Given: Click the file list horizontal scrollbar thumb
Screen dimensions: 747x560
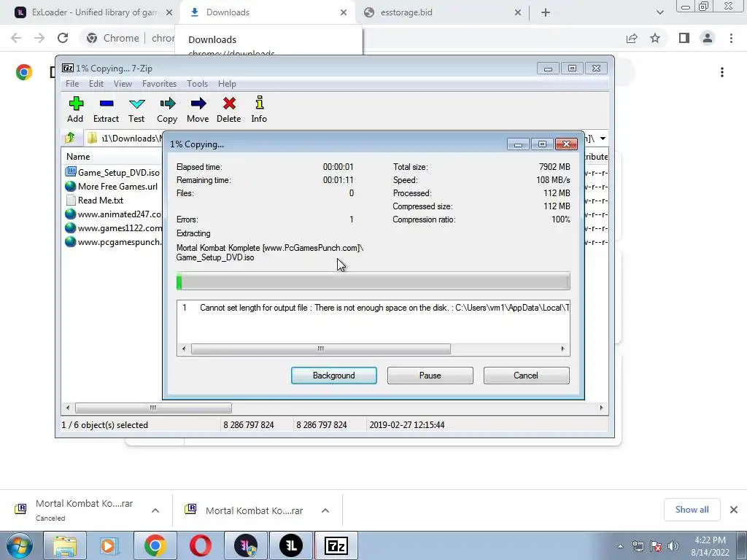Looking at the screenshot, I should click(x=153, y=408).
